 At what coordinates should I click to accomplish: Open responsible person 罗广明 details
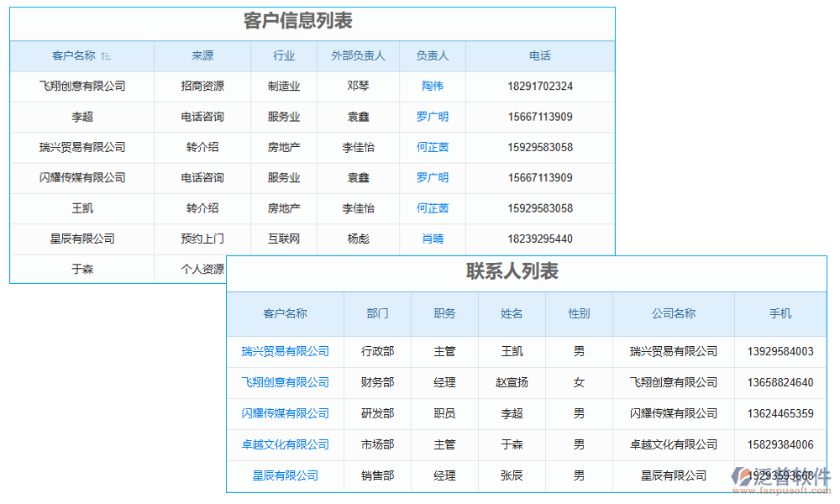pos(432,117)
